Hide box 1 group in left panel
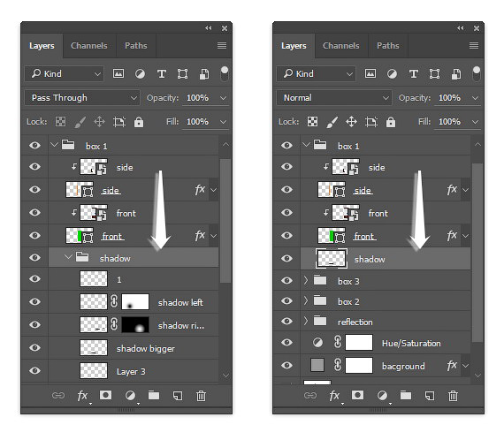Image resolution: width=504 pixels, height=440 pixels. pyautogui.click(x=34, y=146)
